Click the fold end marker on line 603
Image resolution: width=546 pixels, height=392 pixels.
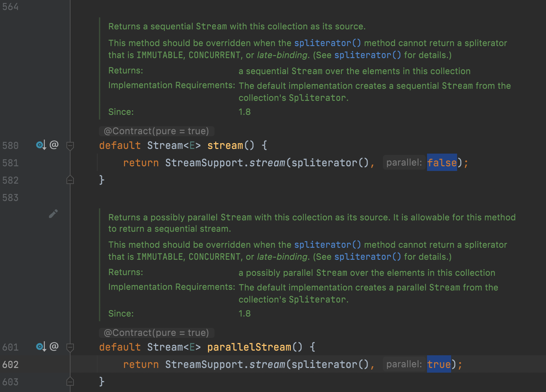click(x=70, y=381)
